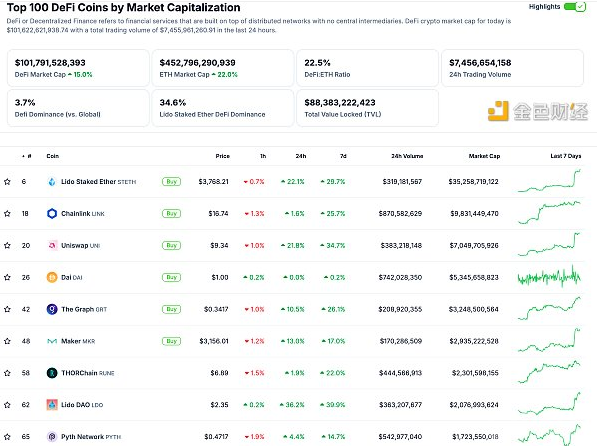Toggle the Highlights switch
Image resolution: width=597 pixels, height=446 pixels.
tap(575, 6)
